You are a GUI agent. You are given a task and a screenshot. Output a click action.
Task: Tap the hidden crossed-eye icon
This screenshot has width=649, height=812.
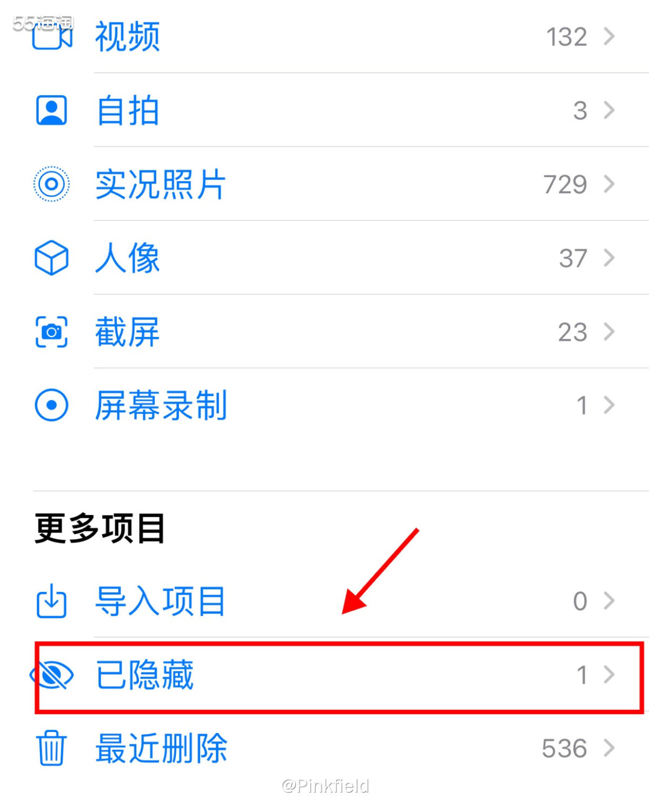51,675
